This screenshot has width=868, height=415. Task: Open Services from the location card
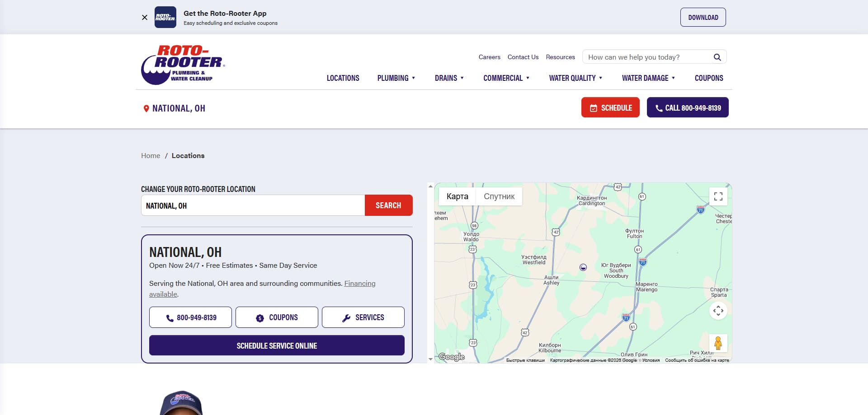click(363, 317)
